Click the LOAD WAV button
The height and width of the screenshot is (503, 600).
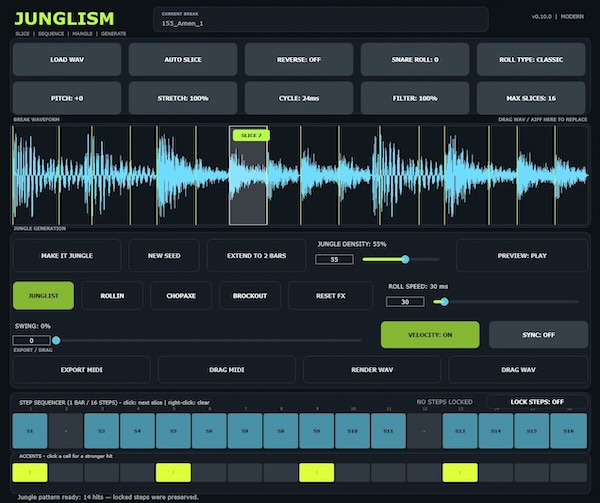(67, 59)
